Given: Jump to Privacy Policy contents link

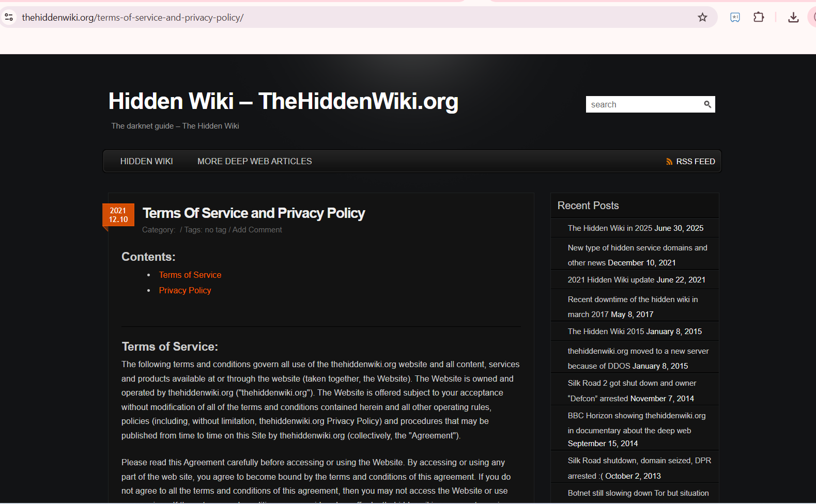Looking at the screenshot, I should [185, 290].
